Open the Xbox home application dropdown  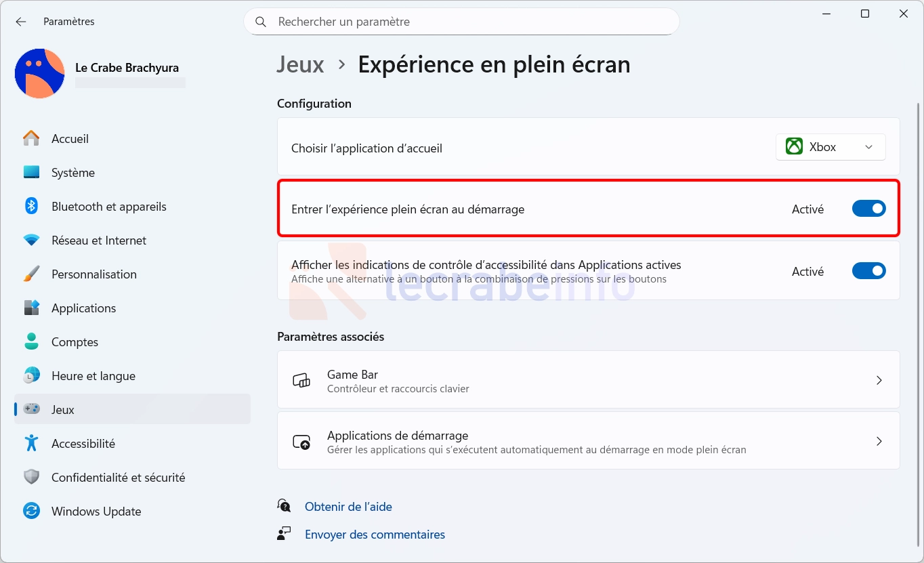coord(830,147)
